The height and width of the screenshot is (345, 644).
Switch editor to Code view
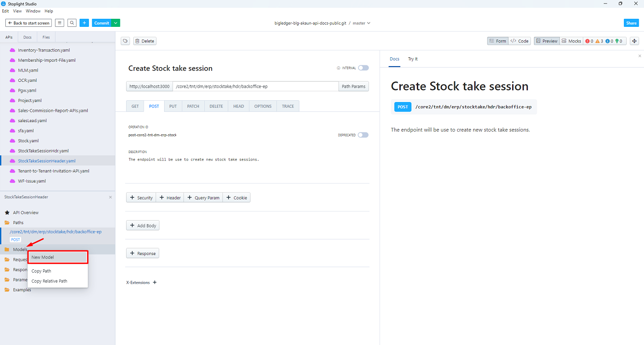pyautogui.click(x=520, y=41)
